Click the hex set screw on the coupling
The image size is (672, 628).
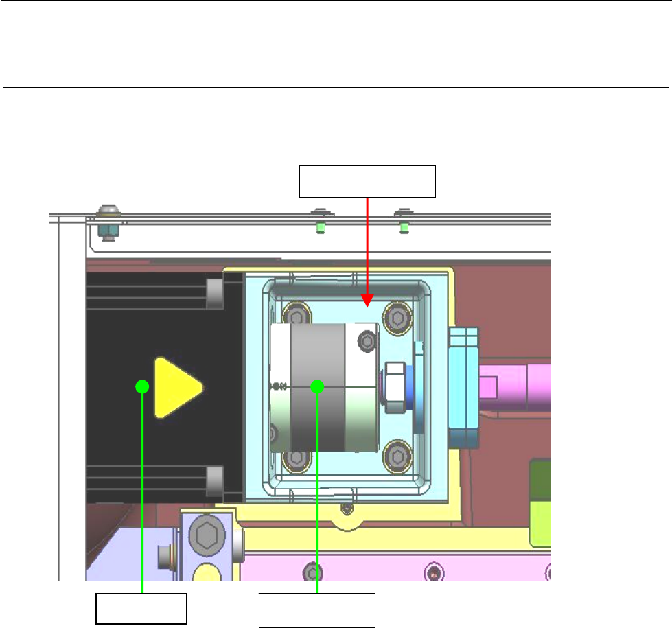(x=367, y=342)
